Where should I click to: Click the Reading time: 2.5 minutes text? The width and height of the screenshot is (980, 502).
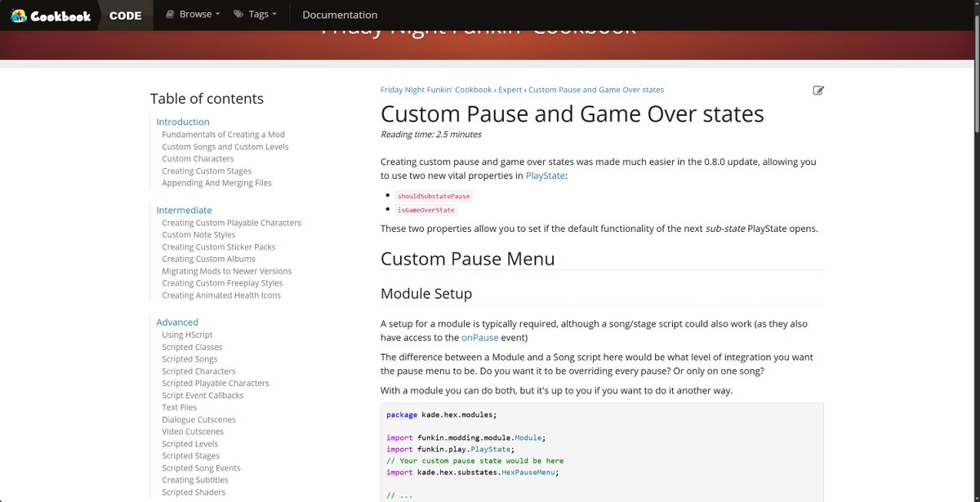(x=431, y=135)
